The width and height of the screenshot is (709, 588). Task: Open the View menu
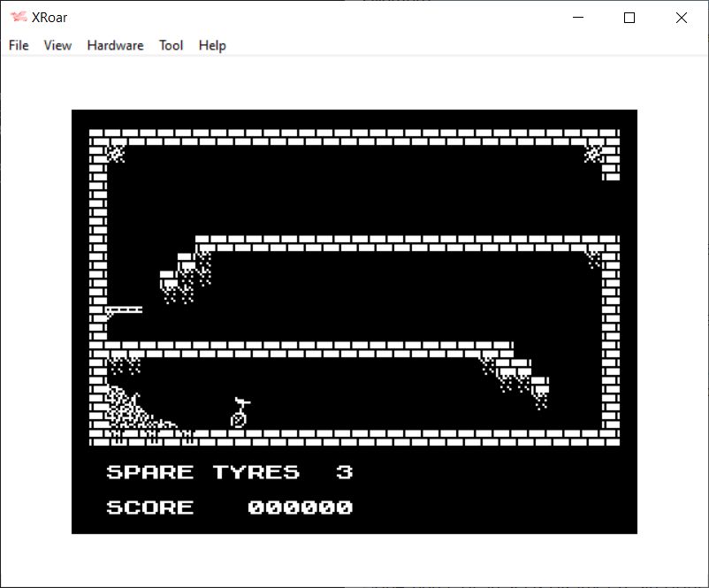click(x=57, y=45)
